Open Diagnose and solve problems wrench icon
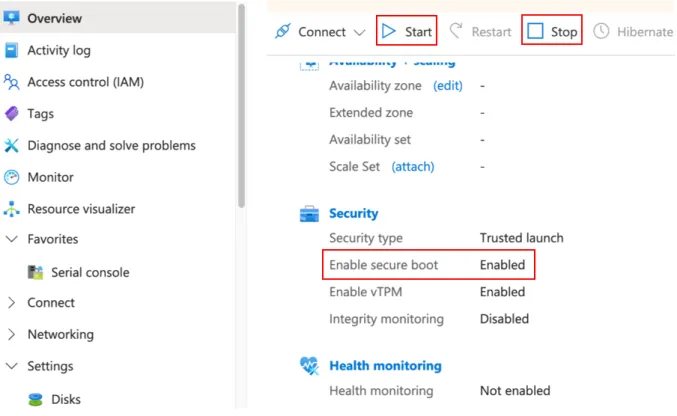 [11, 146]
